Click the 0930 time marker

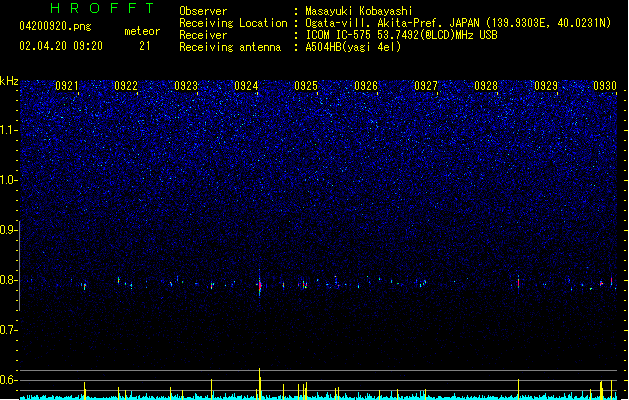605,86
